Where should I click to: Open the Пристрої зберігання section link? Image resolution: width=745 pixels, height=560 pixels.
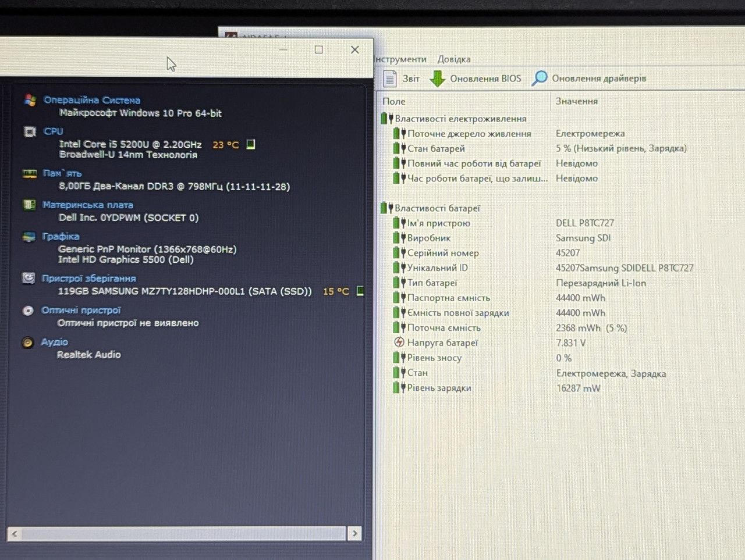click(x=88, y=279)
